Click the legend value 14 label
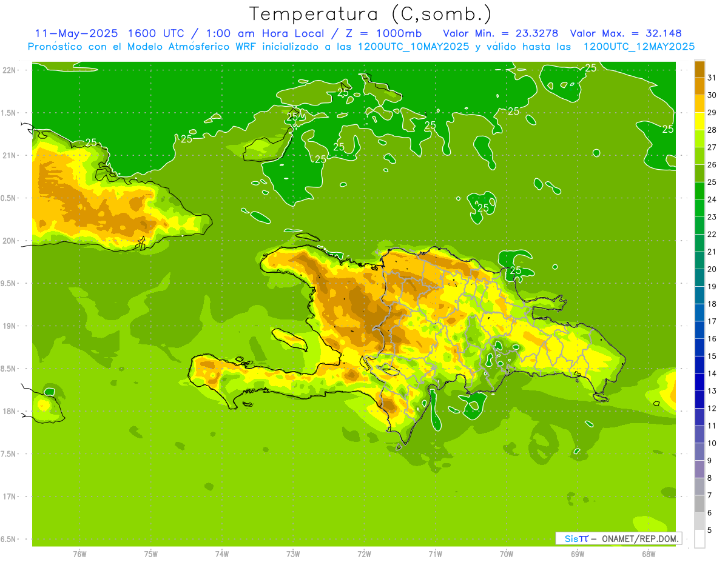This screenshot has height=562, width=728. pos(712,373)
